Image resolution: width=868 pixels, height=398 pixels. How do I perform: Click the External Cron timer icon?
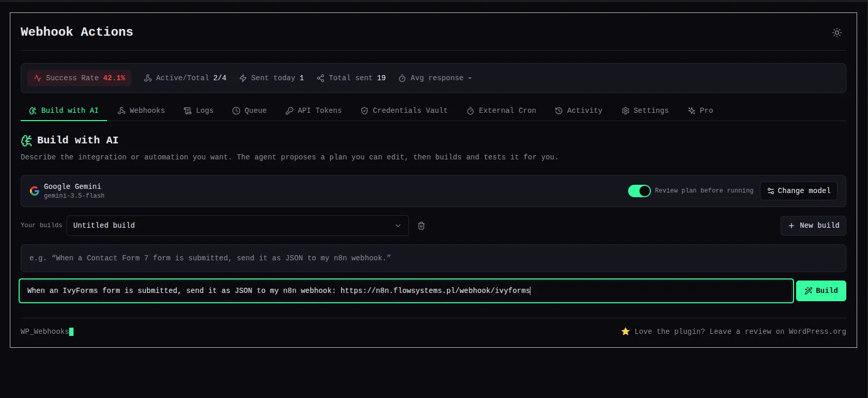tap(470, 111)
